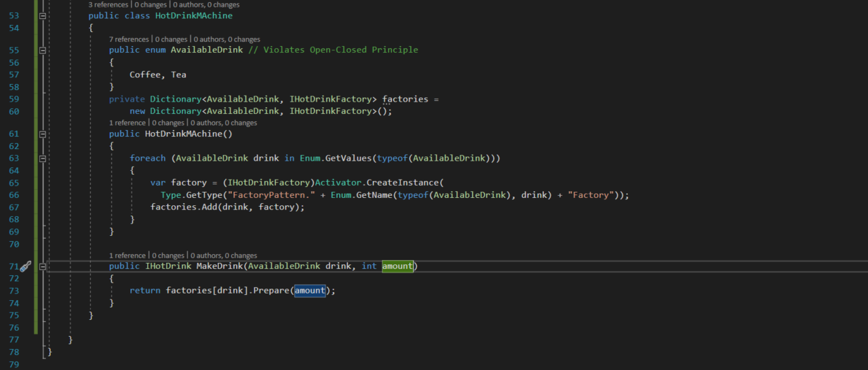Image resolution: width=868 pixels, height=370 pixels.
Task: Click 'HotDrinkMAchine' class name on line 53
Action: [194, 16]
